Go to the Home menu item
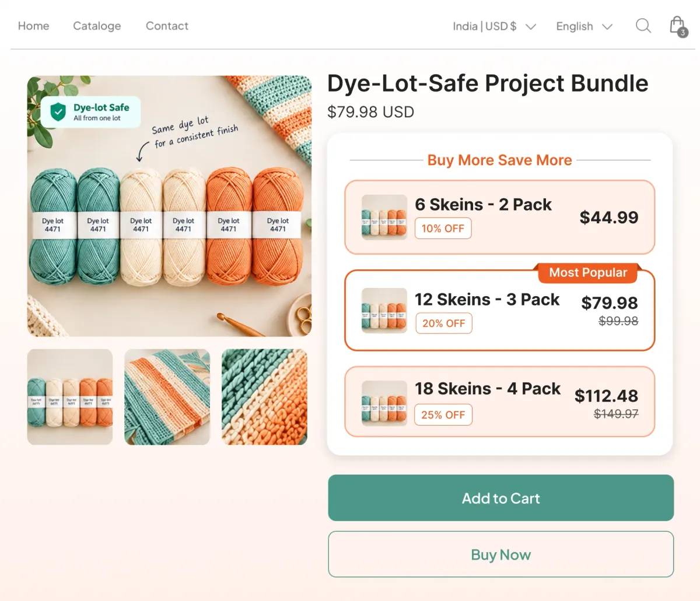700x601 pixels. click(33, 26)
